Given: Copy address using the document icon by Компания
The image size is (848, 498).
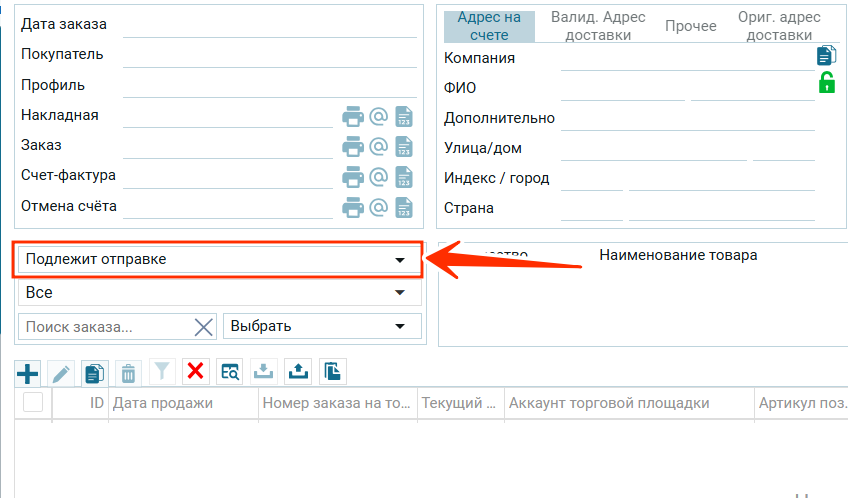Looking at the screenshot, I should [826, 56].
